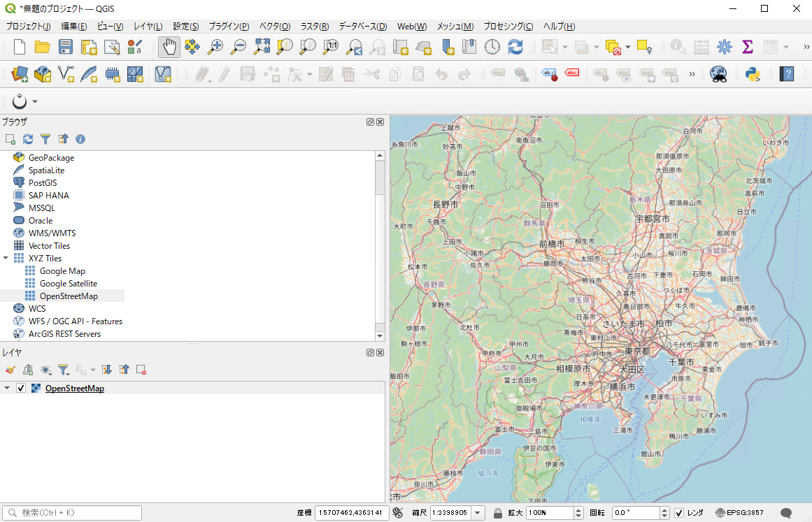
Task: Create a new temporary scratch layer
Action: (112, 75)
